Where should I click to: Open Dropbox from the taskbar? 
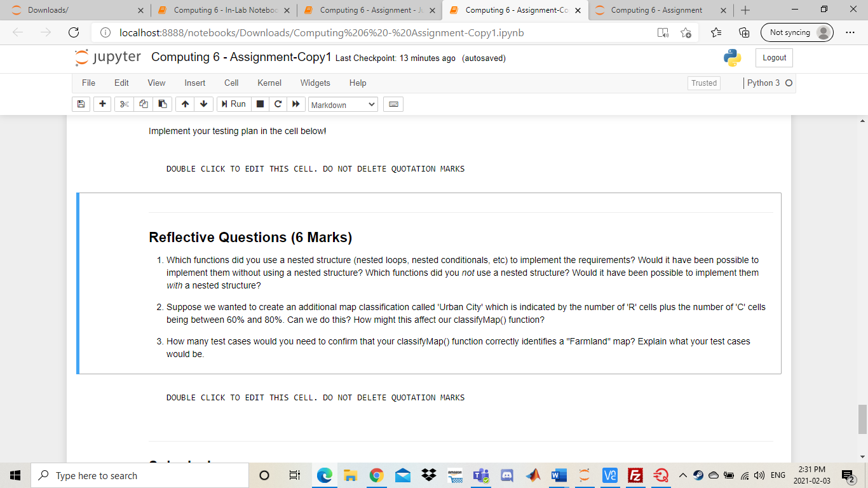coord(429,475)
